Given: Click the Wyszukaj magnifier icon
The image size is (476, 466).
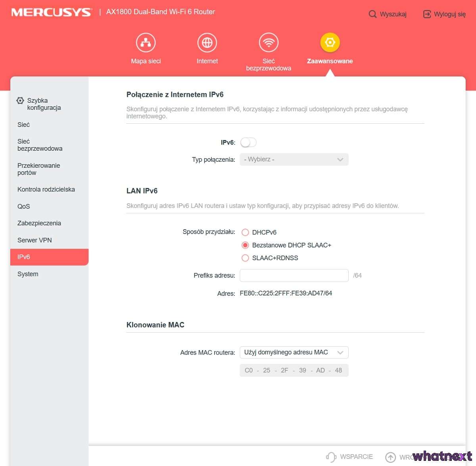Looking at the screenshot, I should point(372,14).
